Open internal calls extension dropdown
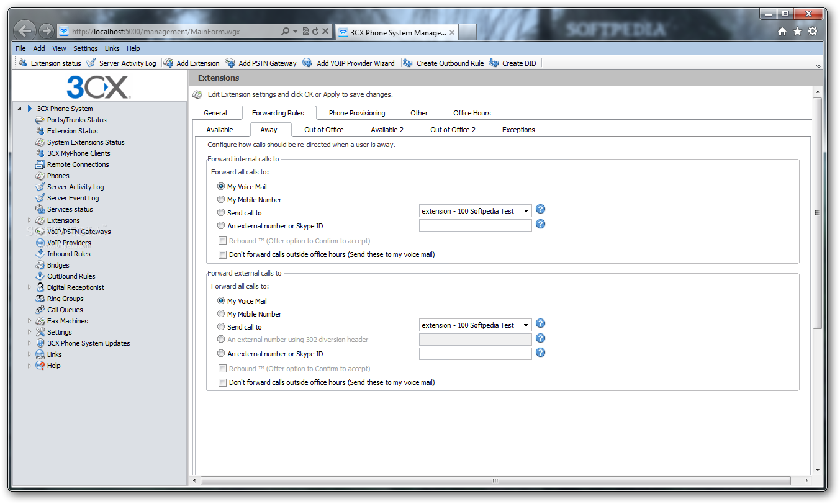This screenshot has height=504, width=840. 476,211
